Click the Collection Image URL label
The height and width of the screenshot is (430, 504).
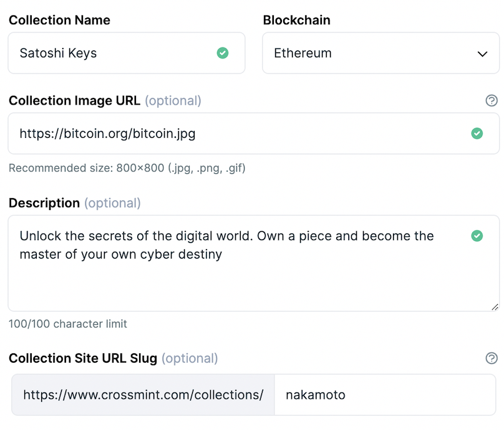(74, 100)
